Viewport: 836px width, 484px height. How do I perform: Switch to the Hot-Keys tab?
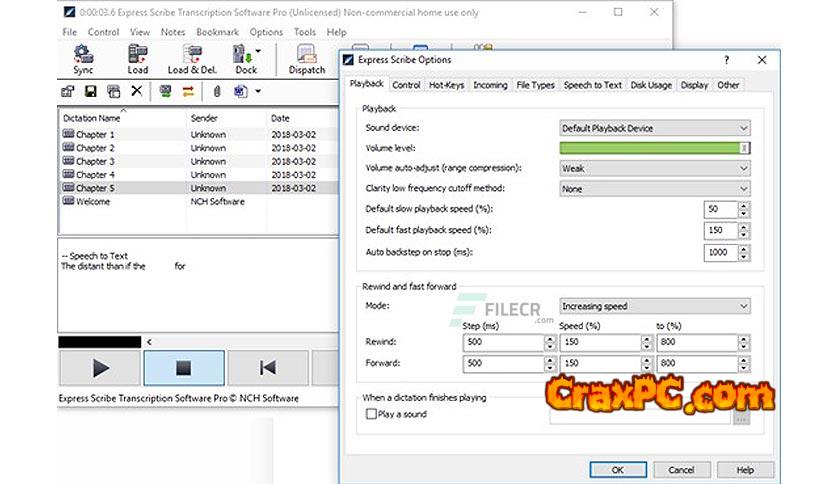click(x=446, y=85)
